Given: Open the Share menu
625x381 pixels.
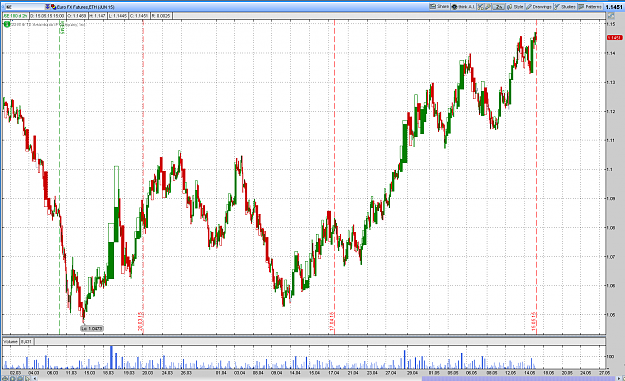Looking at the screenshot, I should pos(439,7).
